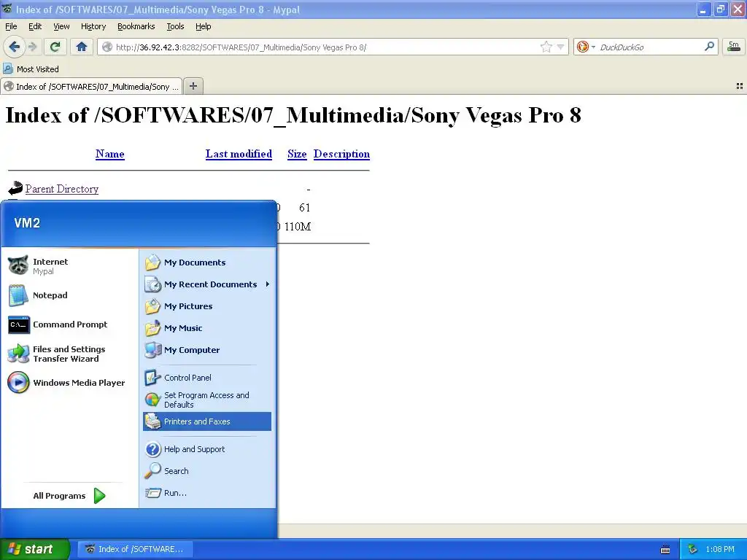
Task: Click the Start button
Action: pos(34,549)
